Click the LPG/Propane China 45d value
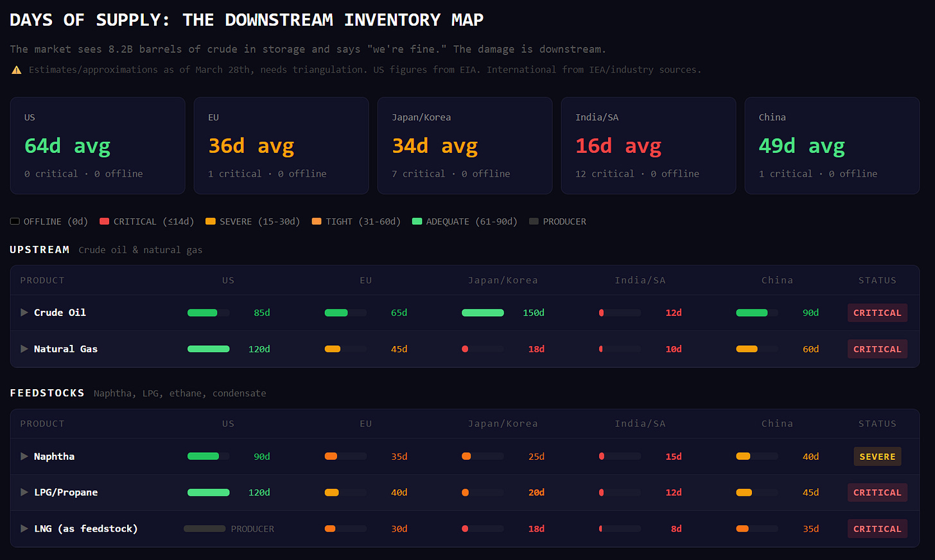Image resolution: width=935 pixels, height=560 pixels. [810, 493]
